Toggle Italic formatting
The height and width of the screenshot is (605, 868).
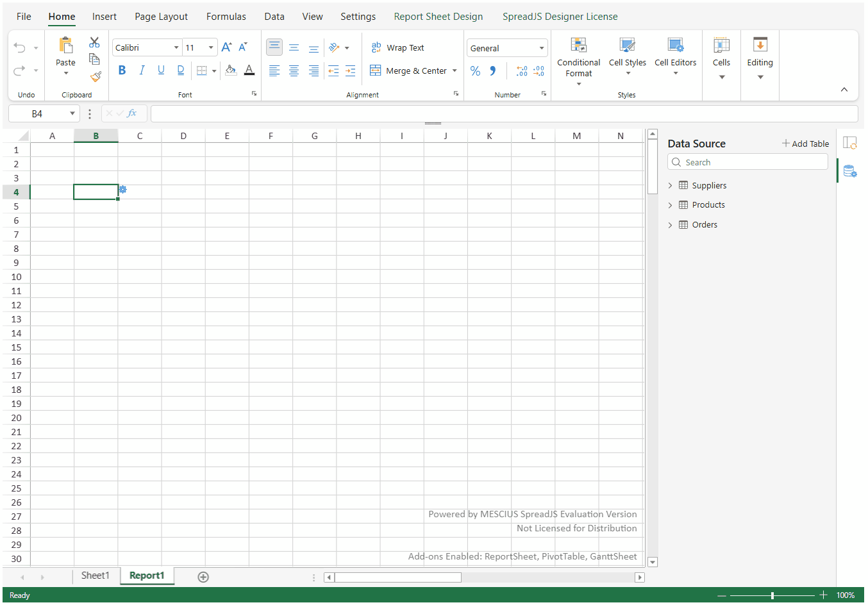[142, 70]
